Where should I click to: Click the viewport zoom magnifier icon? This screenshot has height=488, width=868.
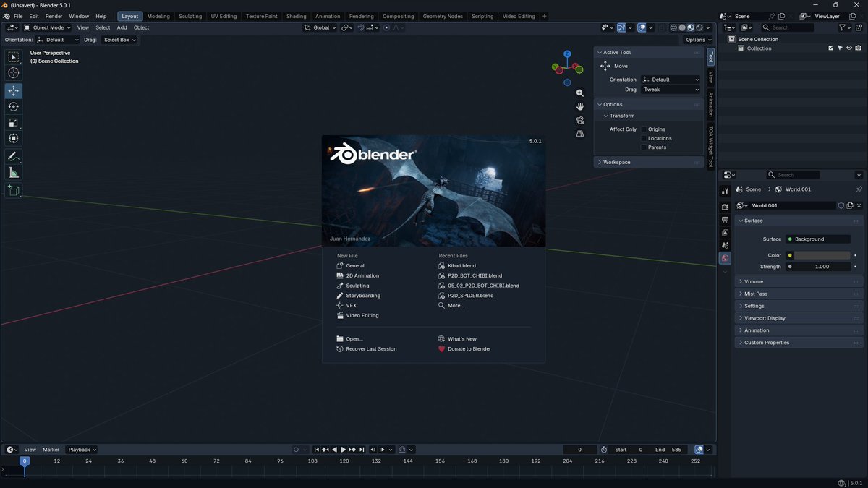coord(580,93)
